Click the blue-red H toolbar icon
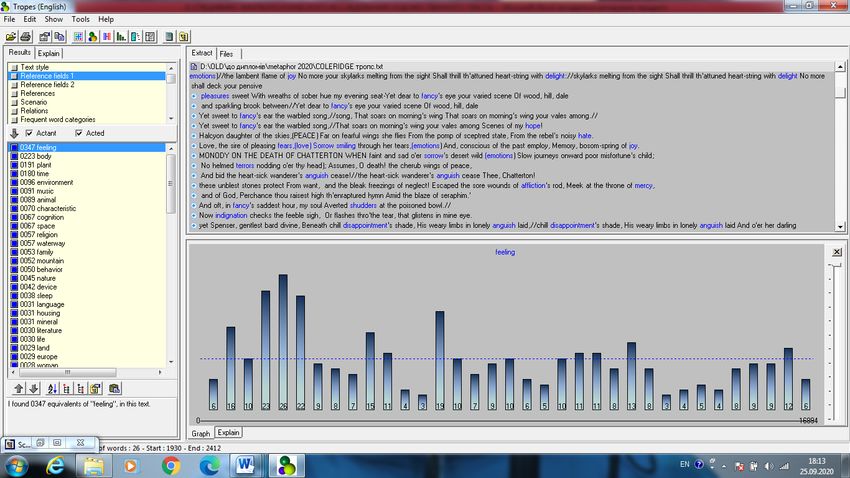 click(x=107, y=37)
